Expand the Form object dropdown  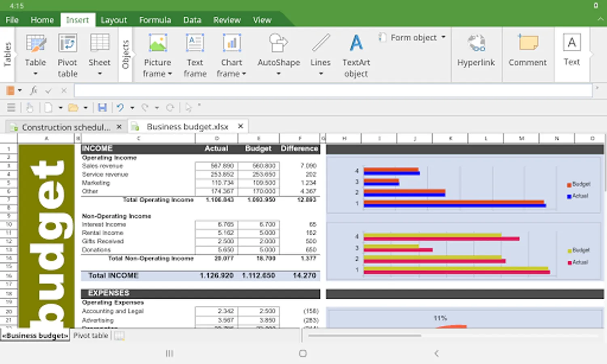pyautogui.click(x=443, y=37)
